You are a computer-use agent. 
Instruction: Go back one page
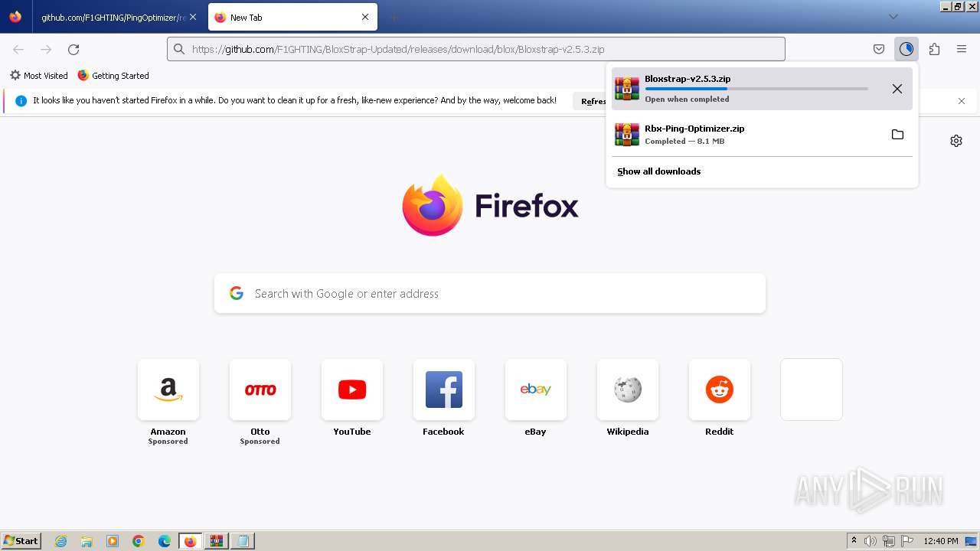[18, 49]
